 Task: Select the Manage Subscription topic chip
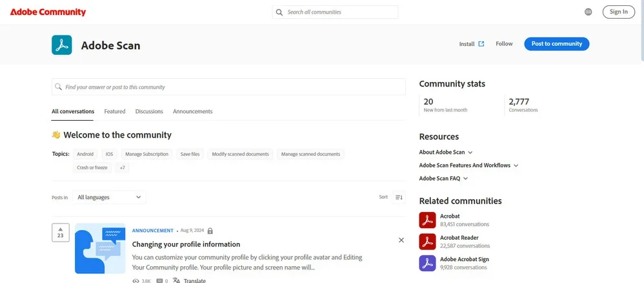tap(146, 154)
